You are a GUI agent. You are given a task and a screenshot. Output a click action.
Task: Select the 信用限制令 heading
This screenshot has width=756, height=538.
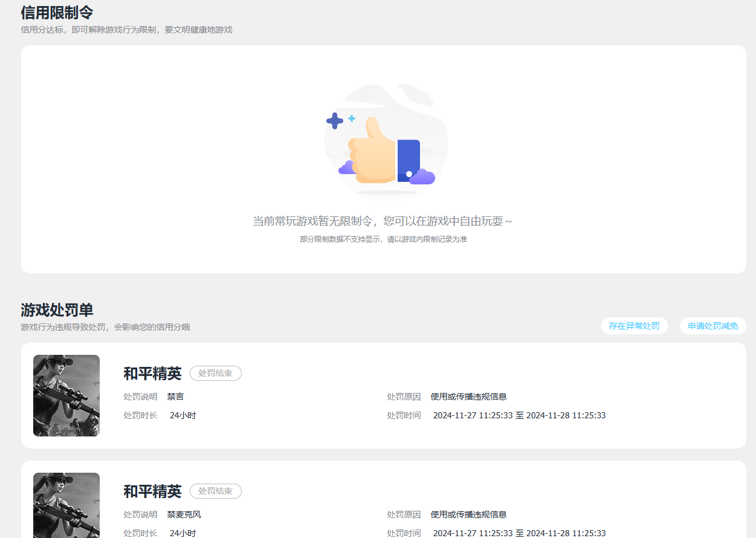point(57,12)
